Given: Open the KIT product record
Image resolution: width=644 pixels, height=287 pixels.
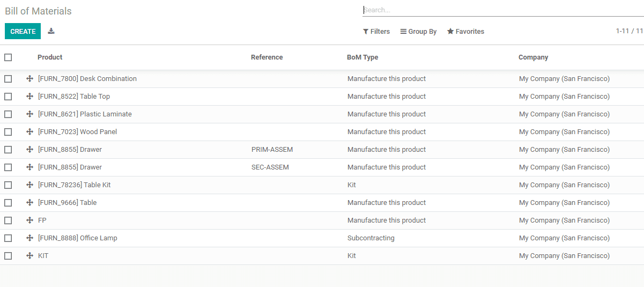Looking at the screenshot, I should pyautogui.click(x=43, y=256).
